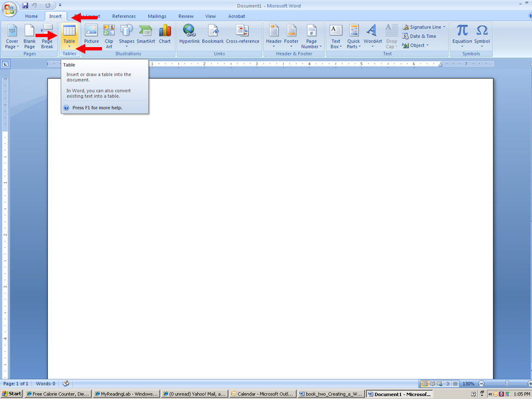Switch to Yahoo! Mail taskbar window
Image resolution: width=532 pixels, height=399 pixels.
195,394
